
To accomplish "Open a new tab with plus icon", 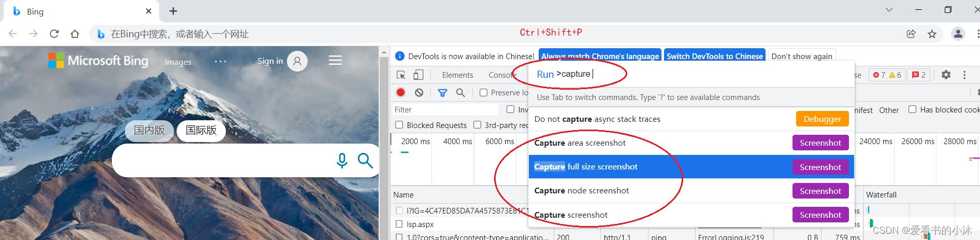I will (173, 11).
